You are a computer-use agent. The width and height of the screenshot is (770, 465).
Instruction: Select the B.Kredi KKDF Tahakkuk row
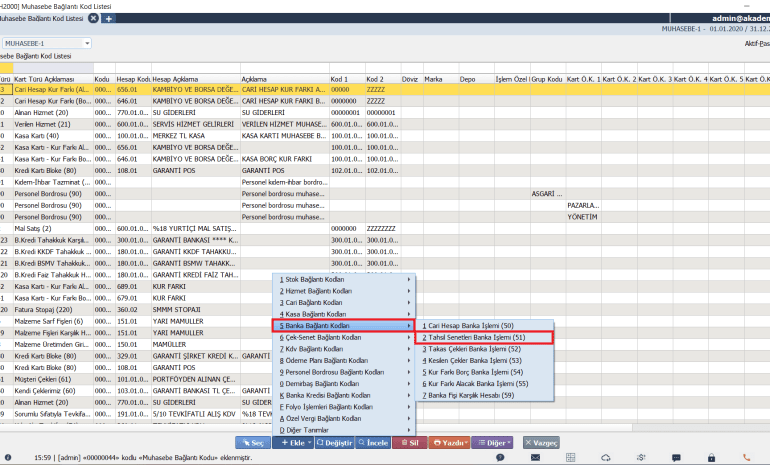coord(385,251)
